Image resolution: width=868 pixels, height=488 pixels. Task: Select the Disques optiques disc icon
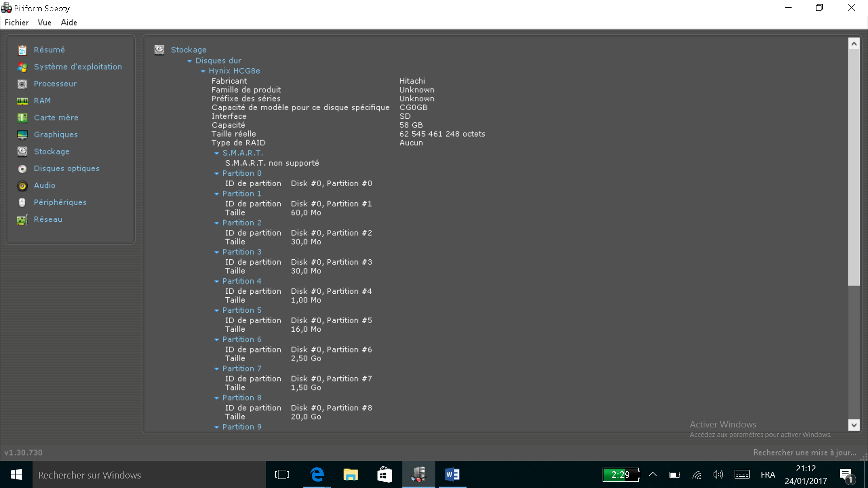pyautogui.click(x=22, y=169)
